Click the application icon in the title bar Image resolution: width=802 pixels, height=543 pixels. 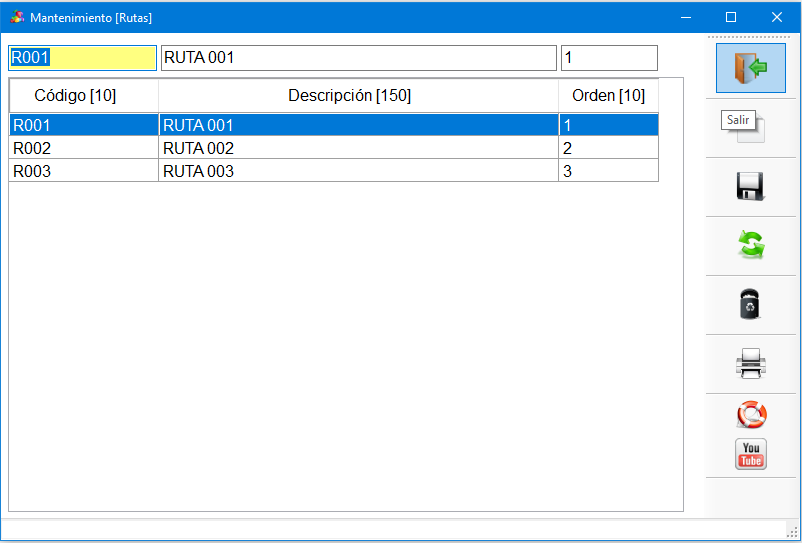point(17,17)
